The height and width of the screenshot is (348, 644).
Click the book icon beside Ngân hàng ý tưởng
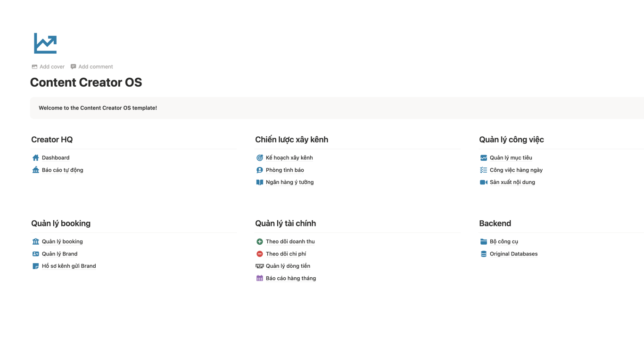[x=260, y=182]
